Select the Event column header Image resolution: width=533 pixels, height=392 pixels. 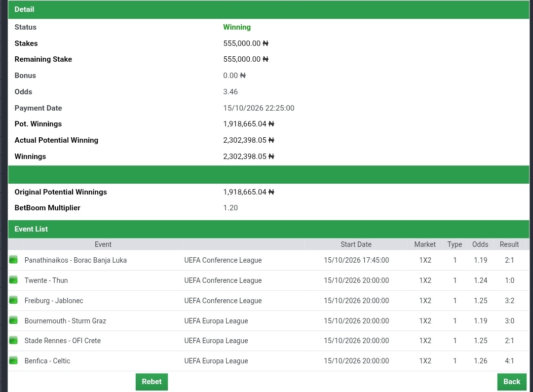pos(103,244)
